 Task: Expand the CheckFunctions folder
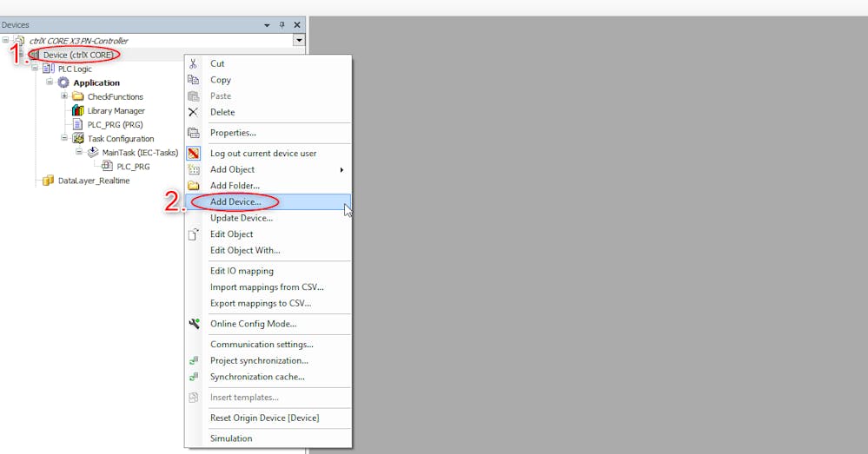click(x=64, y=95)
